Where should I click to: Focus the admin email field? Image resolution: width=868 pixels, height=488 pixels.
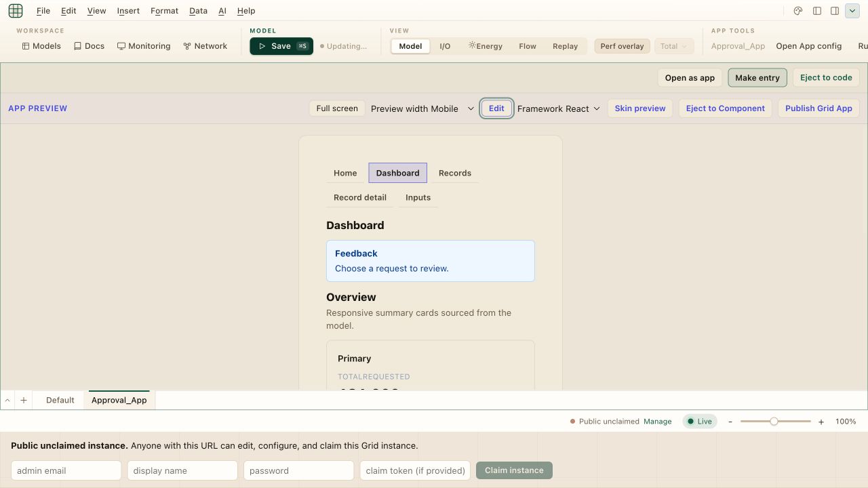click(x=66, y=470)
